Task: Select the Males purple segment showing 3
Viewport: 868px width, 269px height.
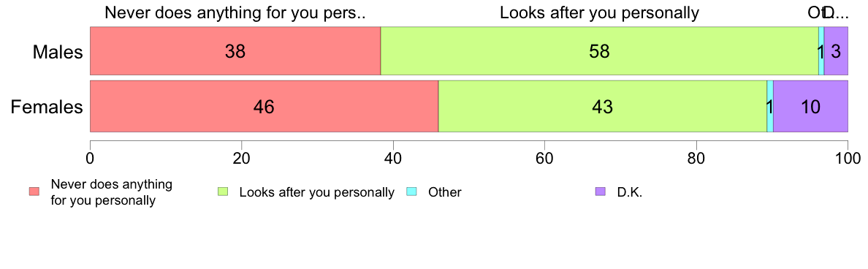Action: click(836, 51)
